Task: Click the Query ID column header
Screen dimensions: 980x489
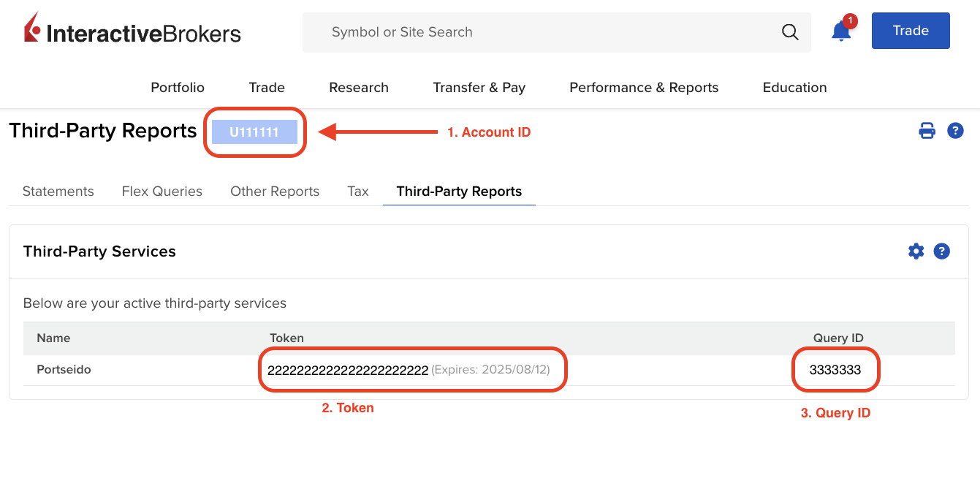Action: (838, 338)
